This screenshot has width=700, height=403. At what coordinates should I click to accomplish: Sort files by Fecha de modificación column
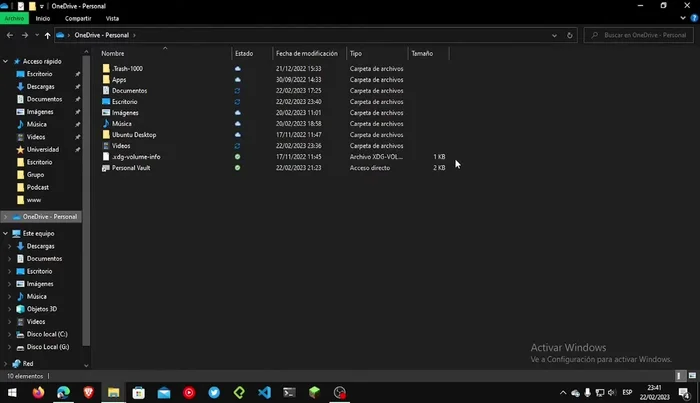[306, 53]
